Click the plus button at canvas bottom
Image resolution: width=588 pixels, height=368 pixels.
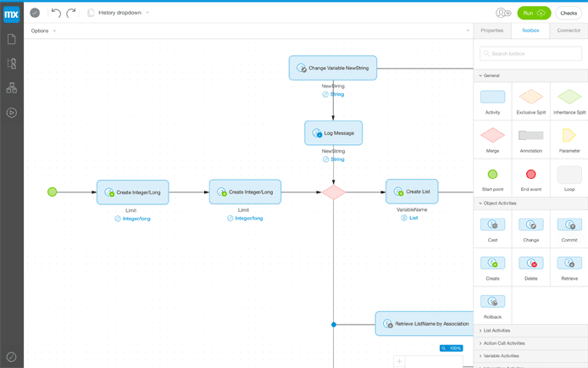pyautogui.click(x=399, y=361)
